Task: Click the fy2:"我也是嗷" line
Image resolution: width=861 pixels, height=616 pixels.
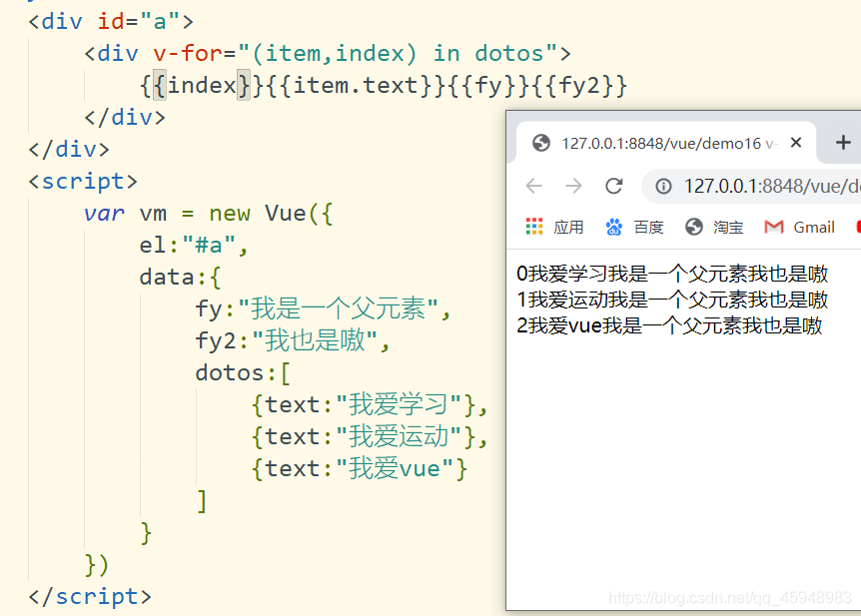Action: pos(293,340)
